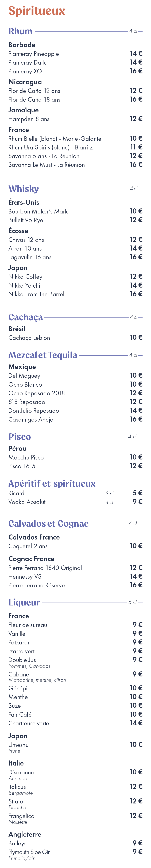Select the Whisky section heading

click(x=24, y=189)
